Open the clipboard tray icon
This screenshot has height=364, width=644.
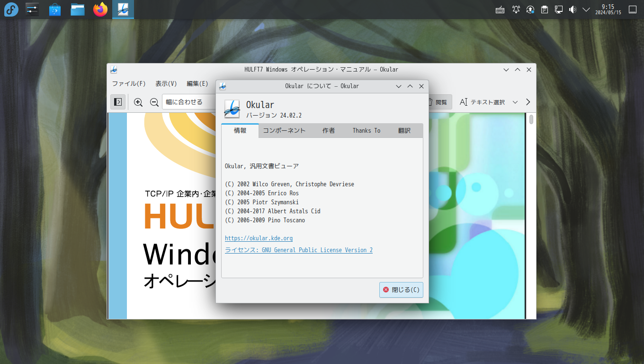pyautogui.click(x=545, y=9)
